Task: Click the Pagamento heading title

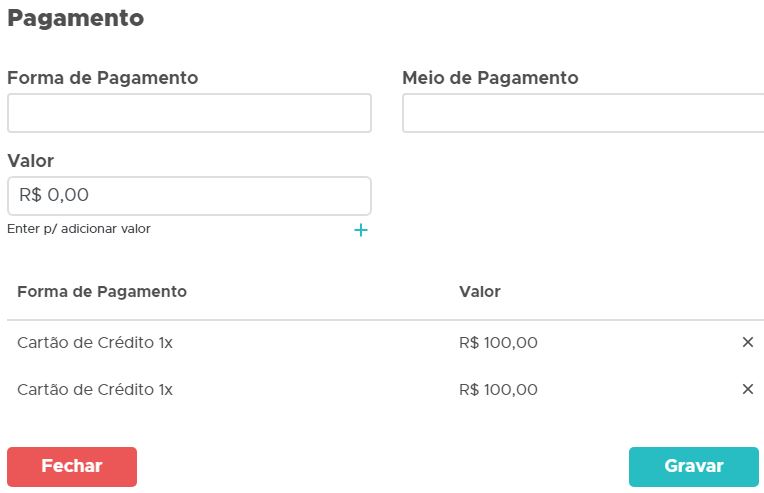Action: 75,18
